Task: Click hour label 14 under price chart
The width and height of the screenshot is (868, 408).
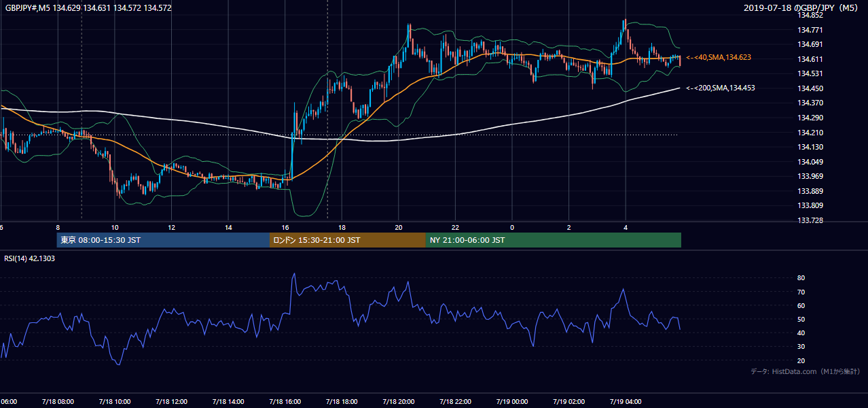Action: click(228, 227)
